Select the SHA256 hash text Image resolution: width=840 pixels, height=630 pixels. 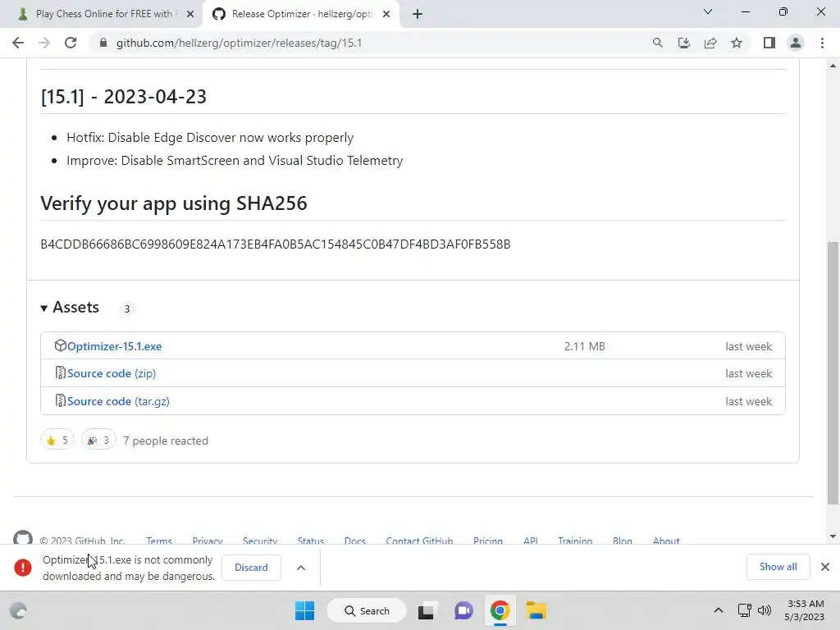coord(276,244)
